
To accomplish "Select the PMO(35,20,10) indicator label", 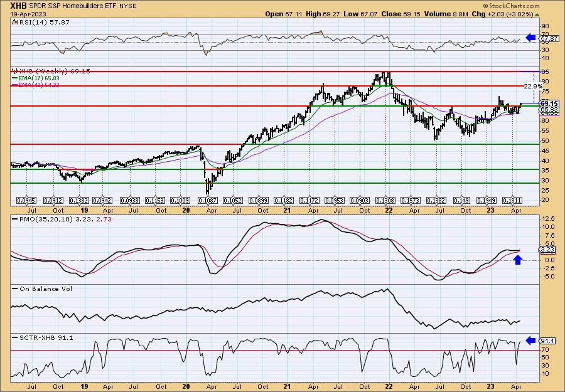I will tap(62, 218).
